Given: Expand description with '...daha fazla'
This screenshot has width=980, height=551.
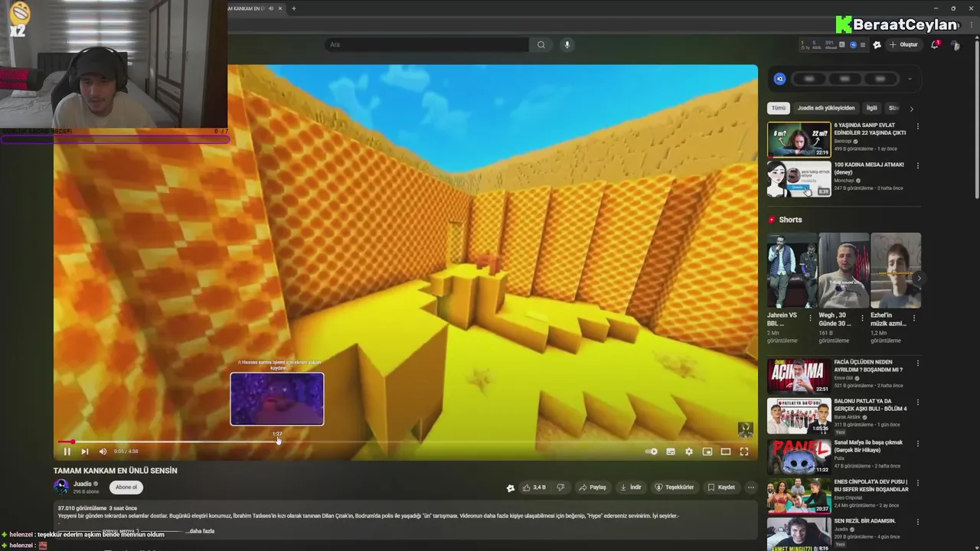Looking at the screenshot, I should 201,531.
